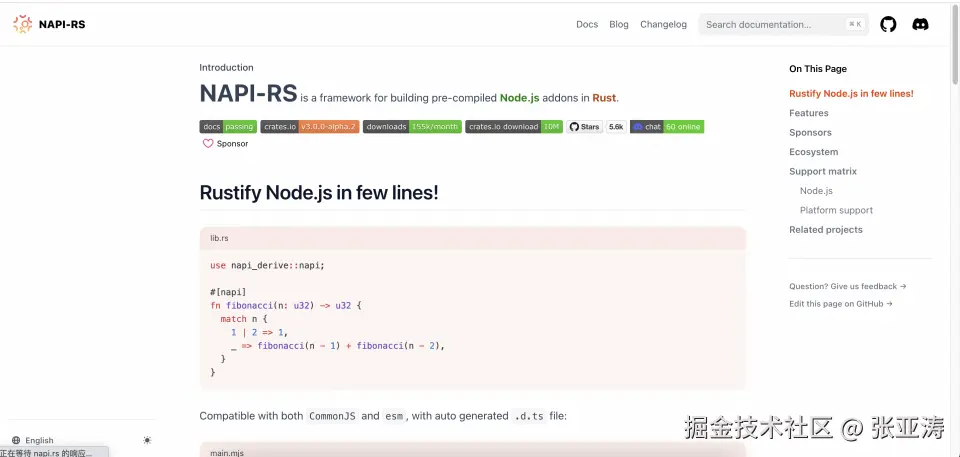Click the lib.rs code file label
The image size is (960, 457).
[x=219, y=238]
